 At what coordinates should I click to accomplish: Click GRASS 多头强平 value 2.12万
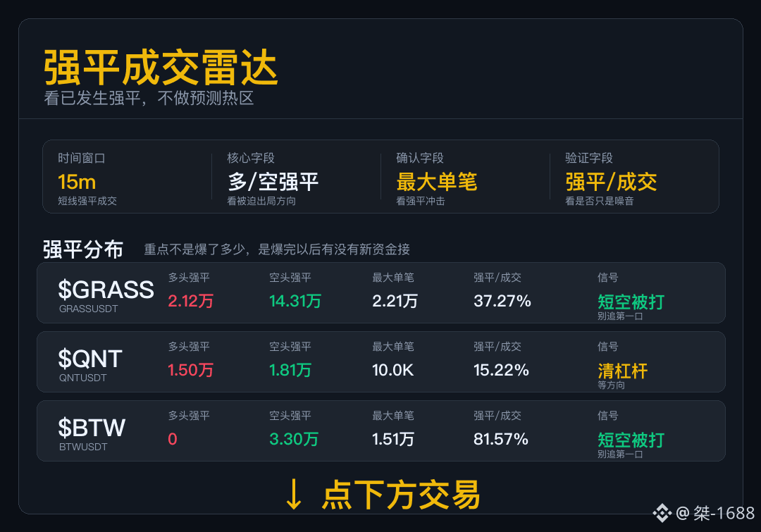click(191, 301)
